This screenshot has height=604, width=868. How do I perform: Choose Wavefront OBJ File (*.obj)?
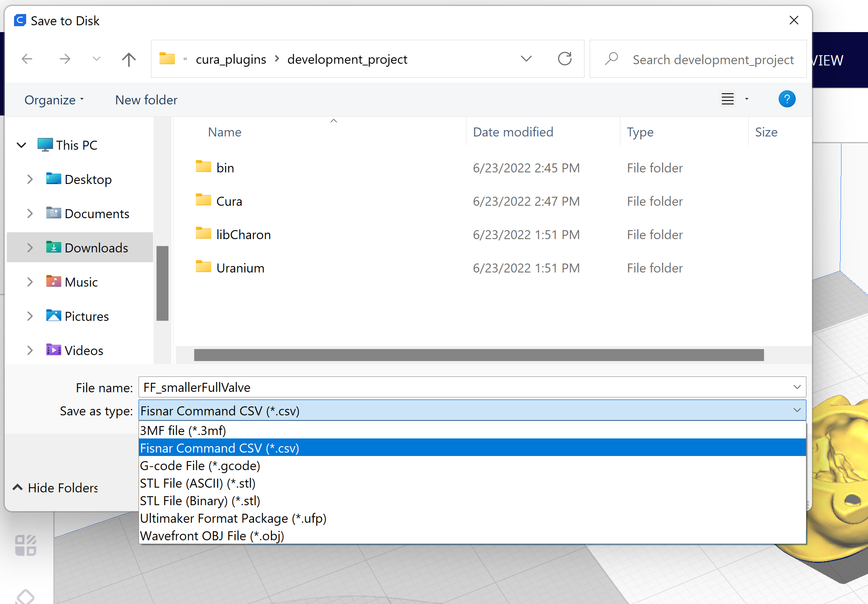coord(472,536)
